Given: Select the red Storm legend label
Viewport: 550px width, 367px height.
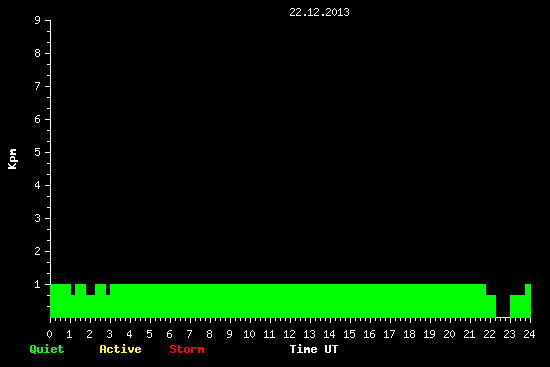Looking at the screenshot, I should pyautogui.click(x=187, y=349).
